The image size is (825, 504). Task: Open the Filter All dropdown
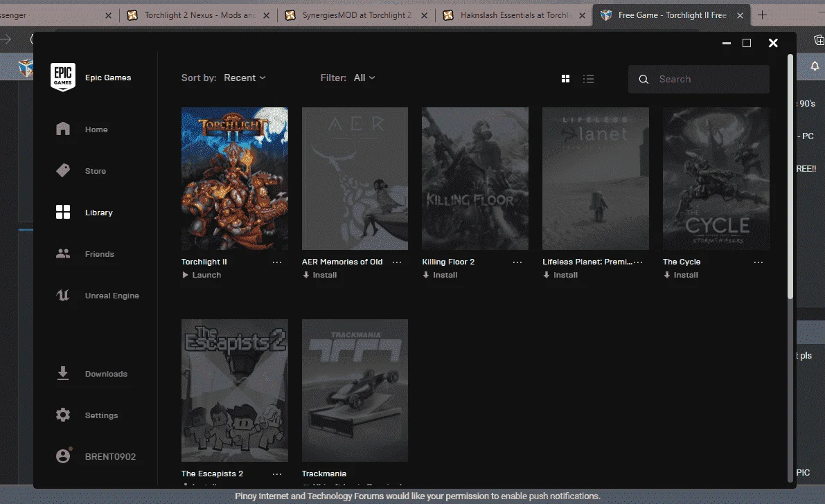364,78
